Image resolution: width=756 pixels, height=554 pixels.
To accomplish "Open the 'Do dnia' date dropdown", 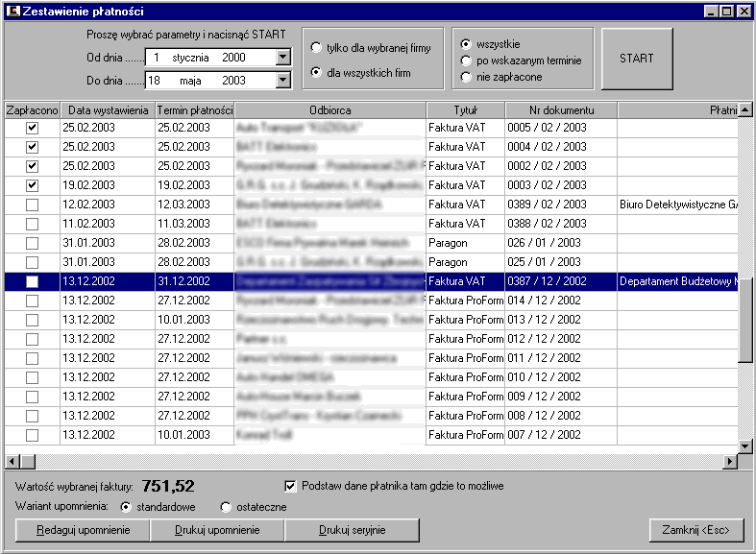I will pyautogui.click(x=281, y=81).
